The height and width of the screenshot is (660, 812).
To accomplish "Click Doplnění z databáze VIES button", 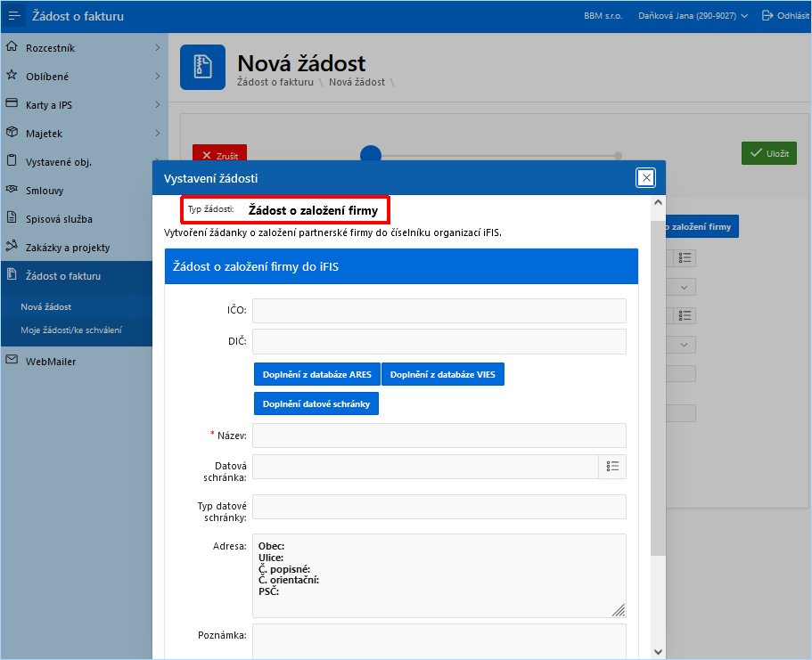I will pos(443,374).
